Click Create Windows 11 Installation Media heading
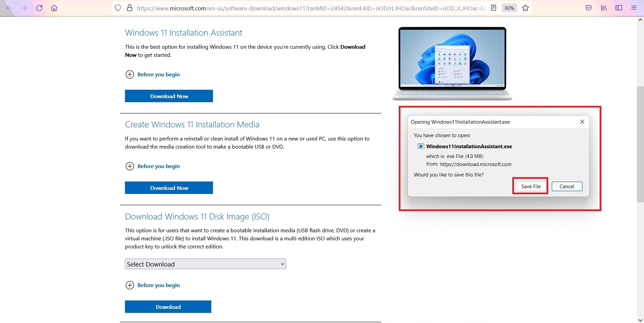Image resolution: width=644 pixels, height=323 pixels. pyautogui.click(x=192, y=124)
